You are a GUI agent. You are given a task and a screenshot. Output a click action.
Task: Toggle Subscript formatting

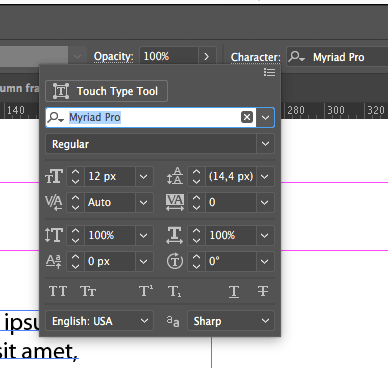[175, 292]
